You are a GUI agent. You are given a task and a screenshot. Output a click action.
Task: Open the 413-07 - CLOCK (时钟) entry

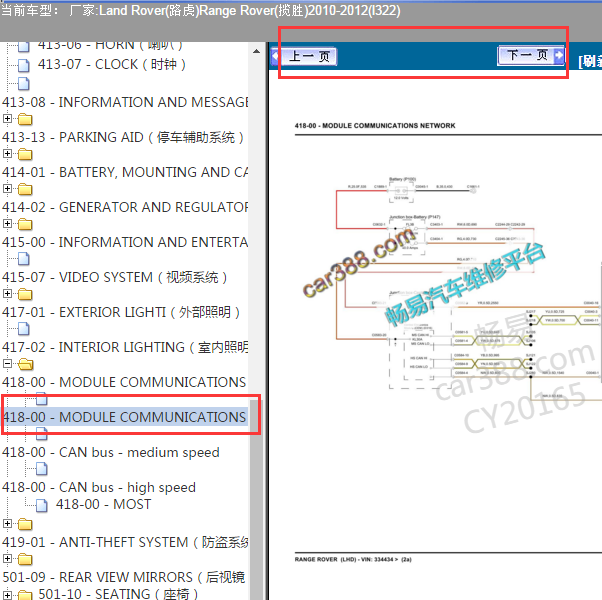point(111,64)
